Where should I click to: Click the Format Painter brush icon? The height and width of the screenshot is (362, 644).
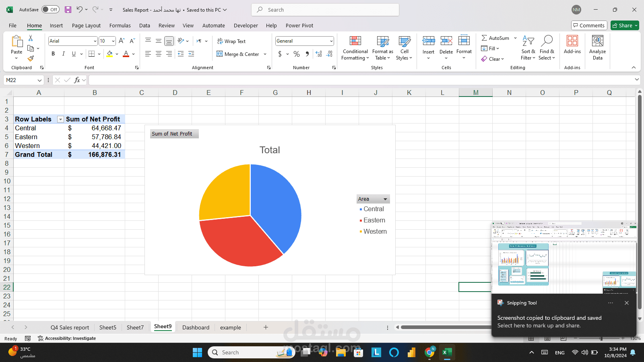click(31, 58)
